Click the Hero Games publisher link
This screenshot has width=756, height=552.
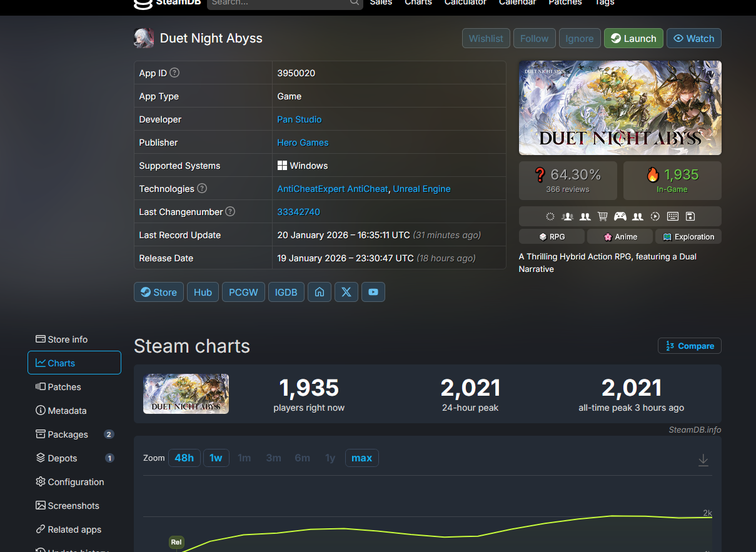tap(303, 143)
